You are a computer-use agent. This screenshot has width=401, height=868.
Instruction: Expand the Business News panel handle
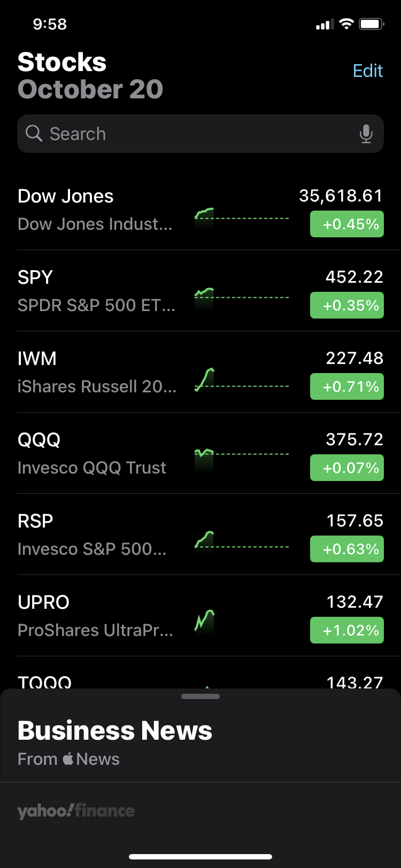200,696
